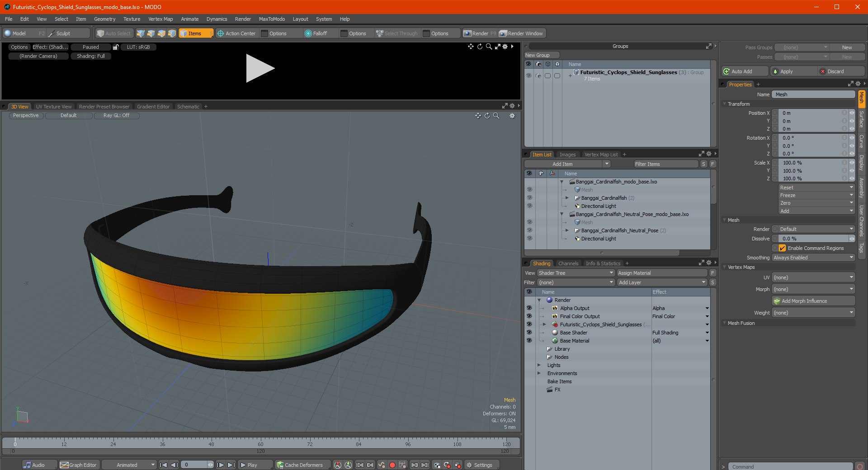Expand Banggai_Cardinalfish_Neutral_Pose item
Viewport: 868px width, 470px height.
[x=567, y=230]
